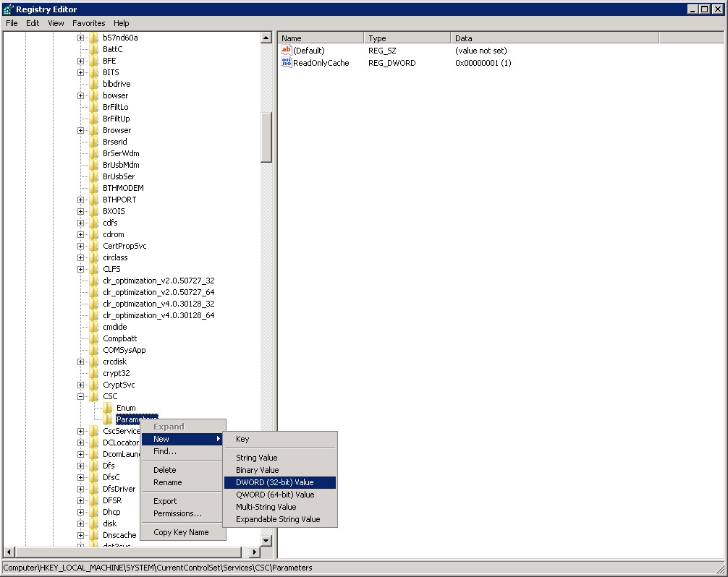Click Export in the context menu
Viewport: 728px width, 577px height.
coord(183,501)
